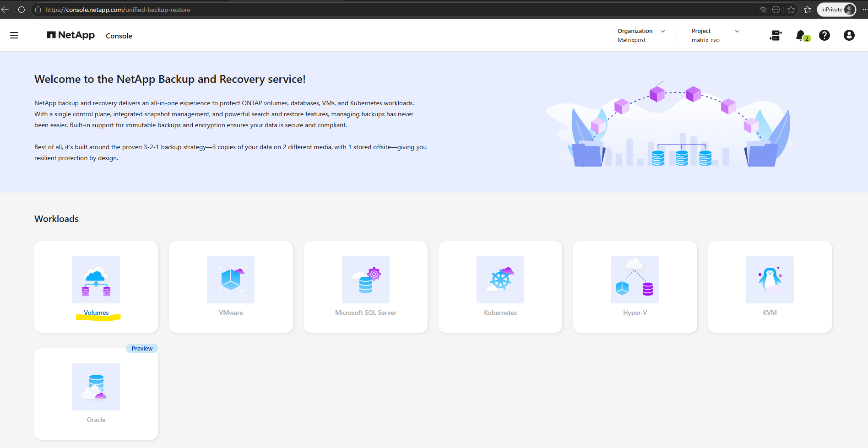Click the Volumes workload icon
The height and width of the screenshot is (448, 868).
click(x=96, y=280)
